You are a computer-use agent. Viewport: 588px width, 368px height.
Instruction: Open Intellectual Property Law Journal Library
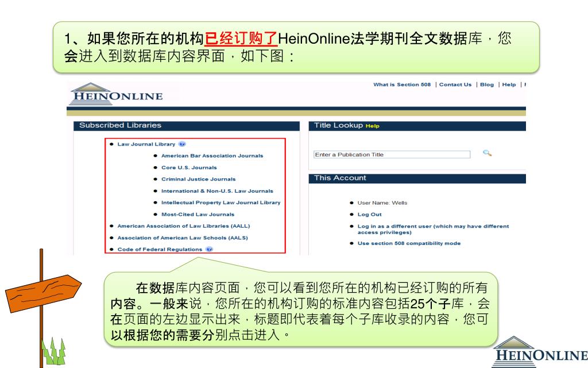click(x=221, y=202)
